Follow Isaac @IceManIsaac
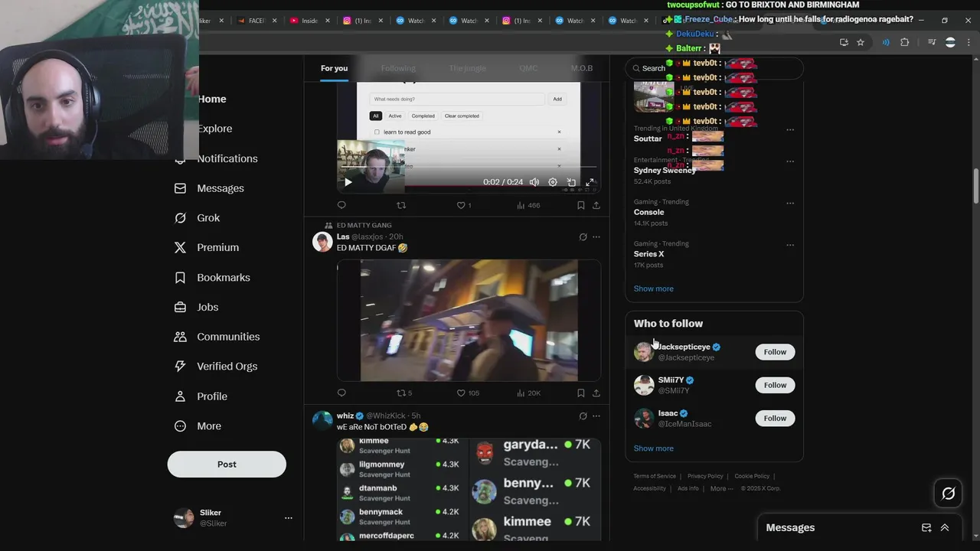Viewport: 980px width, 551px height. coord(775,418)
